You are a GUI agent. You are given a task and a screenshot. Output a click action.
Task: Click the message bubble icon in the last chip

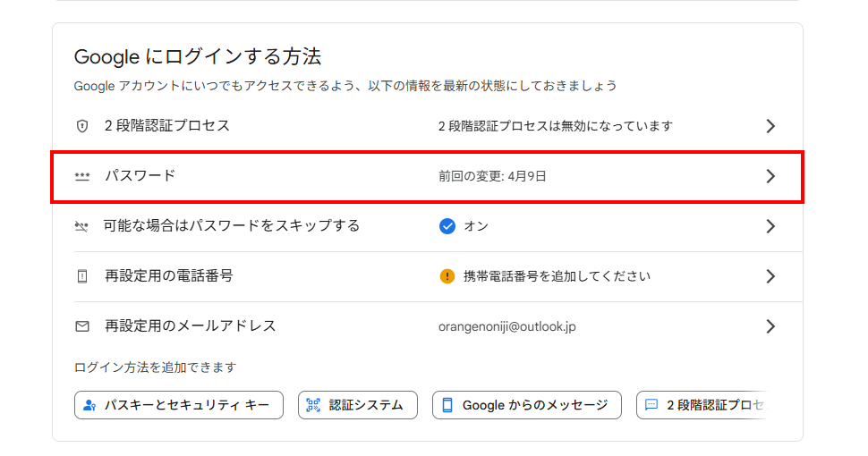[x=651, y=405]
